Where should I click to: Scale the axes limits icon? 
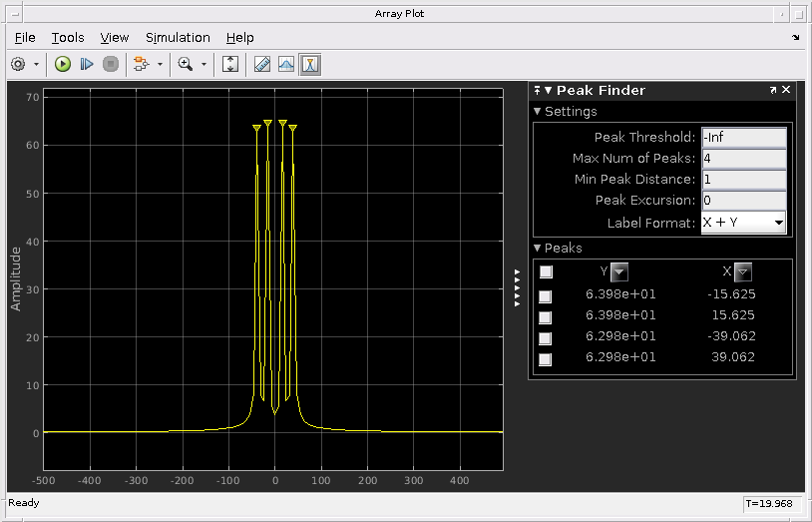pyautogui.click(x=229, y=64)
